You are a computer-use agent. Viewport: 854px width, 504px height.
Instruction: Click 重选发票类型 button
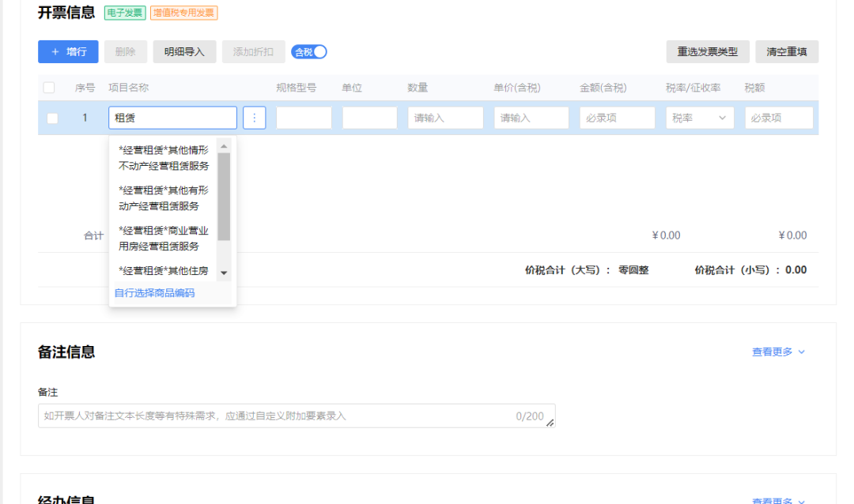(x=708, y=51)
